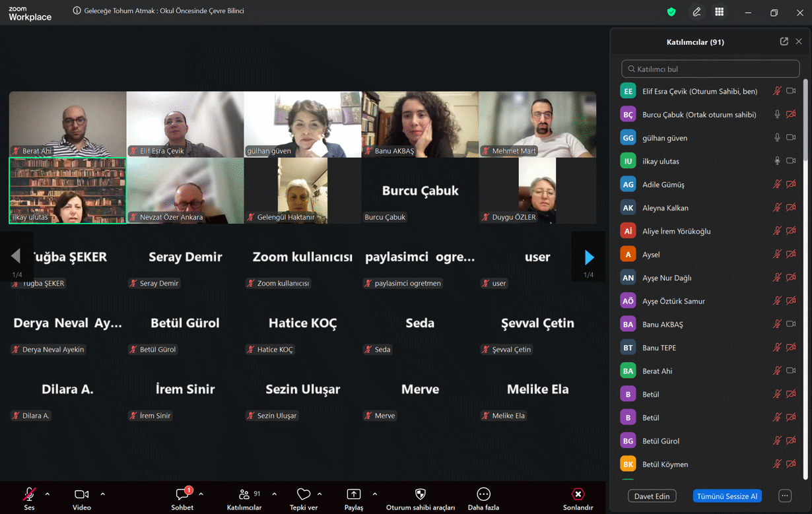Viewport: 812px width, 514px height.
Task: Open the Daha fazla menu
Action: 483,494
